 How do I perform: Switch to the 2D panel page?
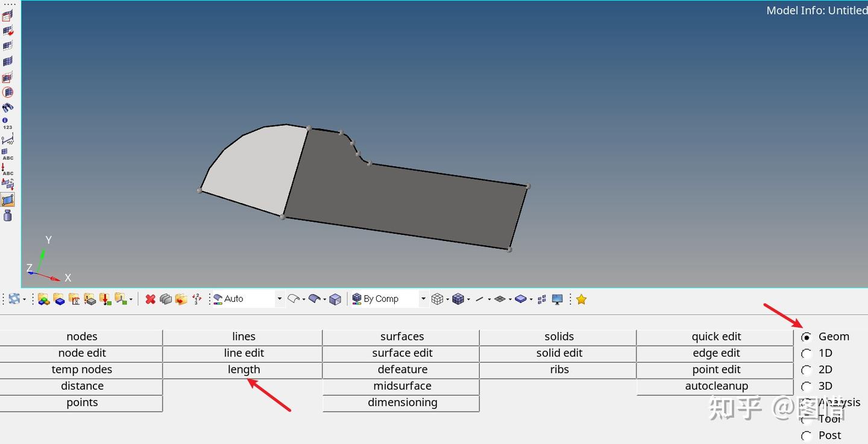[x=807, y=369]
